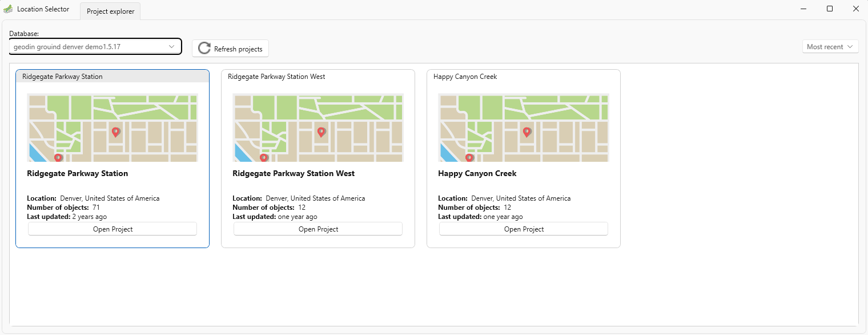Click the Ridgegate Parkway Station card header
This screenshot has width=868, height=335.
[112, 77]
